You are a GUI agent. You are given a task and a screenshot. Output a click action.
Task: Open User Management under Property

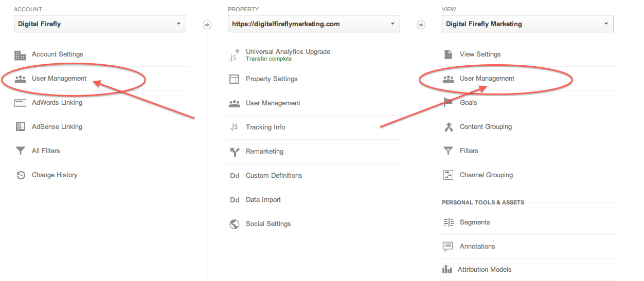tap(273, 103)
